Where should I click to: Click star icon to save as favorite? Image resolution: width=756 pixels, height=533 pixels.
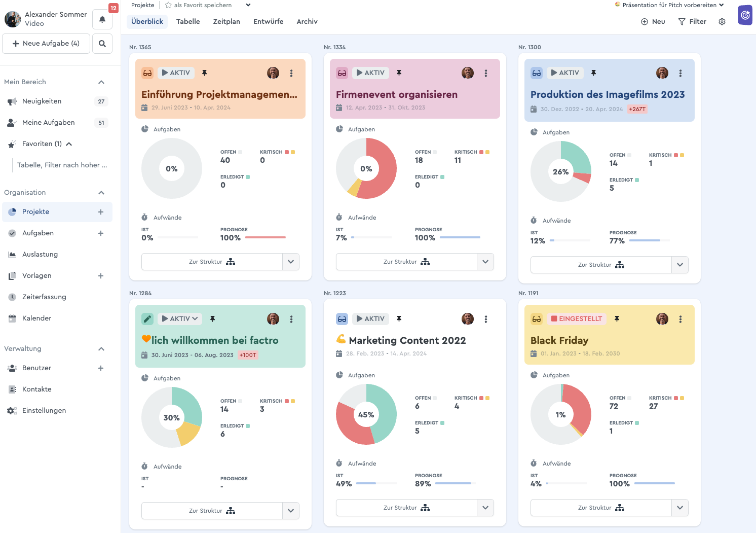click(x=168, y=5)
